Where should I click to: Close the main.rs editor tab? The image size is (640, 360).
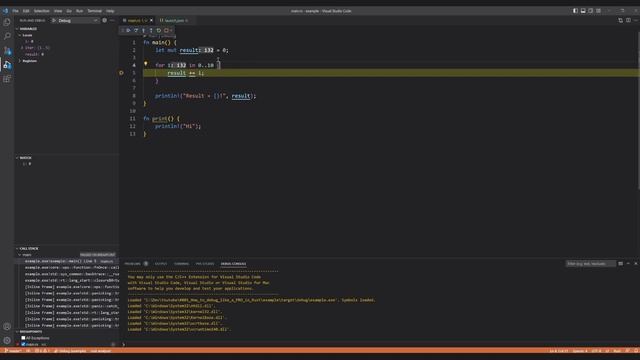coord(151,20)
